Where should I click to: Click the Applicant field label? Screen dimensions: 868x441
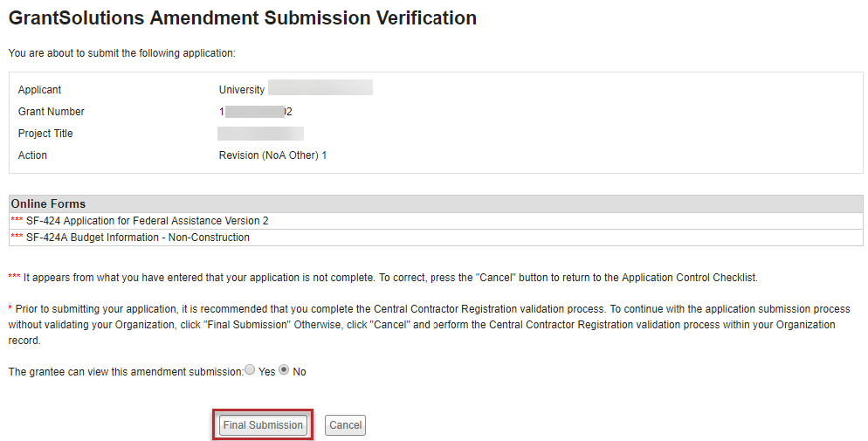(x=39, y=90)
